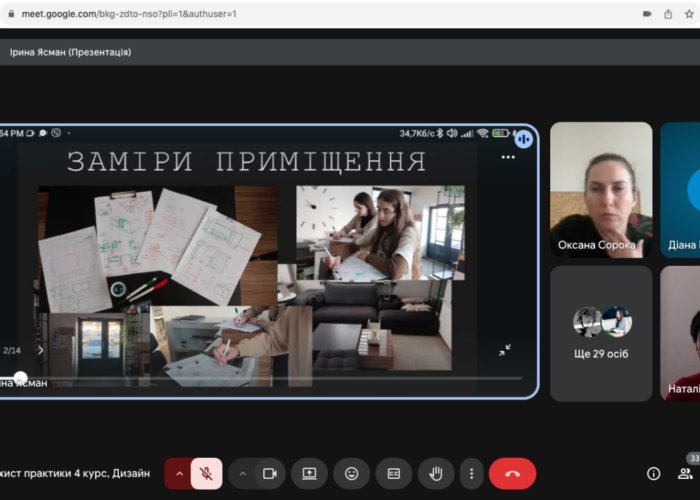Open more options three-dot menu in call bar
Image resolution: width=700 pixels, height=500 pixels.
pyautogui.click(x=471, y=473)
